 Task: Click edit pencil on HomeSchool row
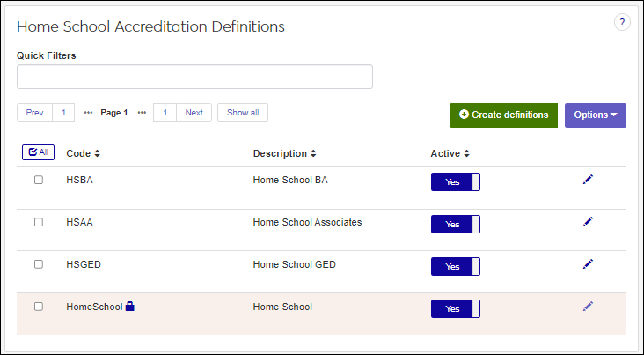[x=588, y=306]
